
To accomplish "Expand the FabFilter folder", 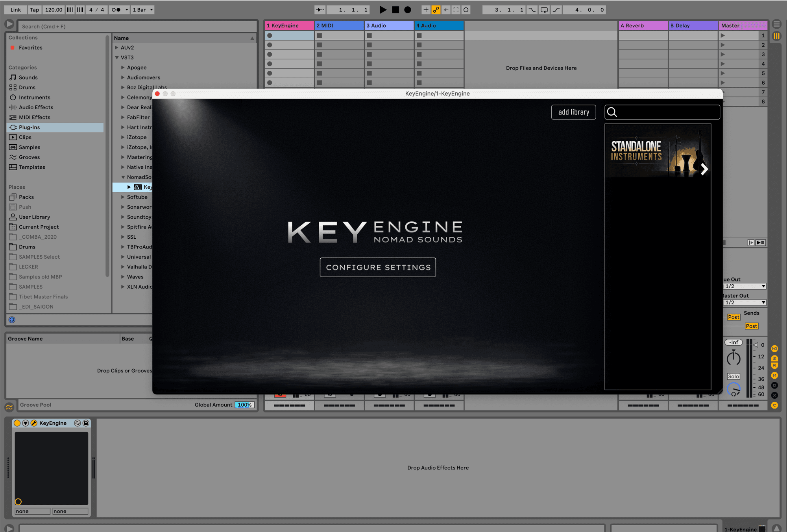I will click(123, 117).
